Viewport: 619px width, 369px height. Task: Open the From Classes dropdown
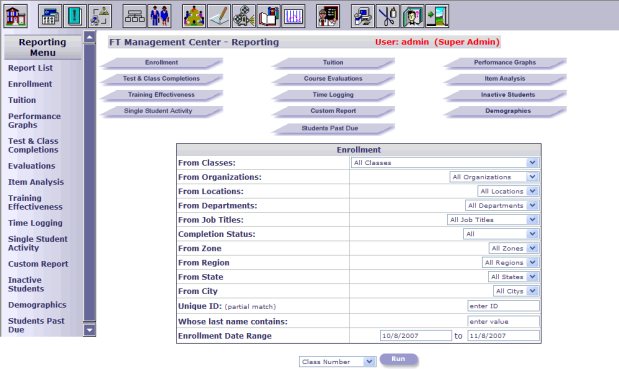(445, 163)
